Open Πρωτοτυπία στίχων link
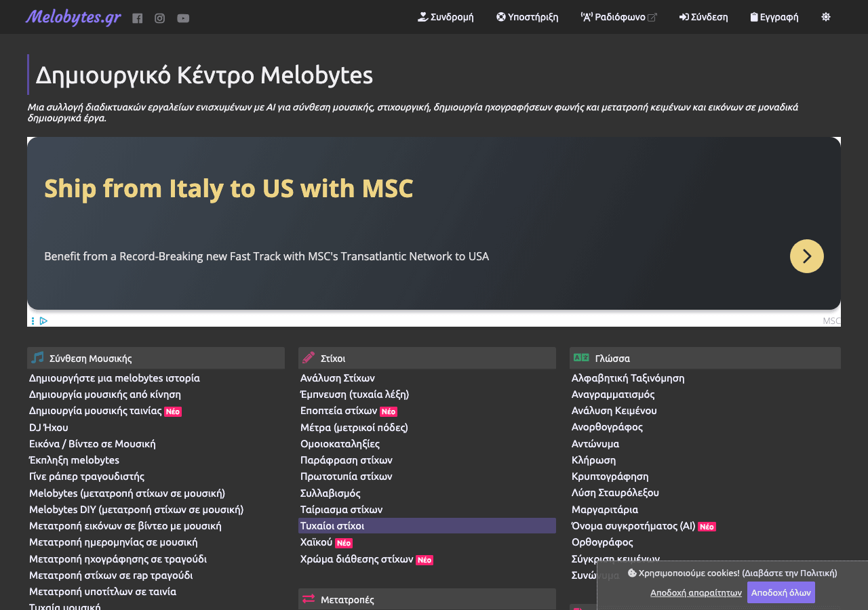Image resolution: width=868 pixels, height=610 pixels. [347, 476]
